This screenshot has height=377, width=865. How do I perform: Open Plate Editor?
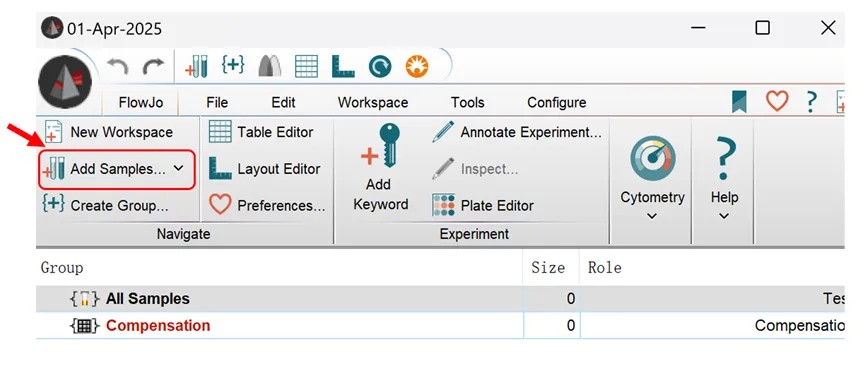483,205
